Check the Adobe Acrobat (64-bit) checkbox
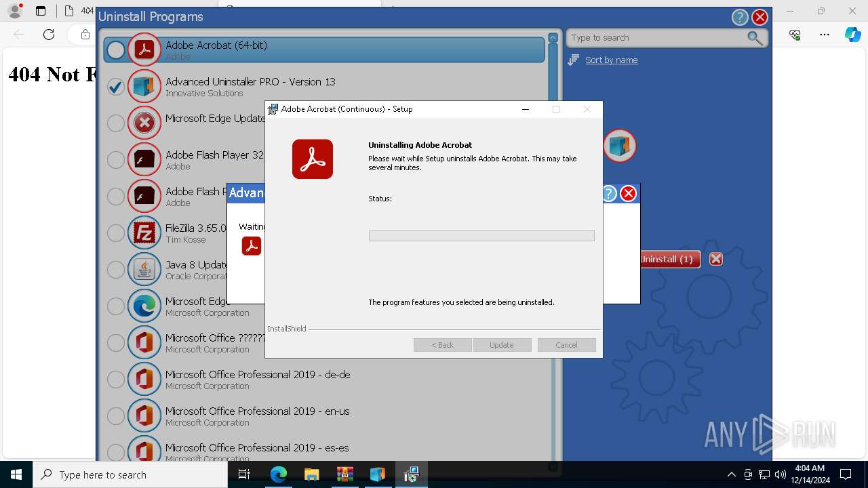 coord(116,49)
